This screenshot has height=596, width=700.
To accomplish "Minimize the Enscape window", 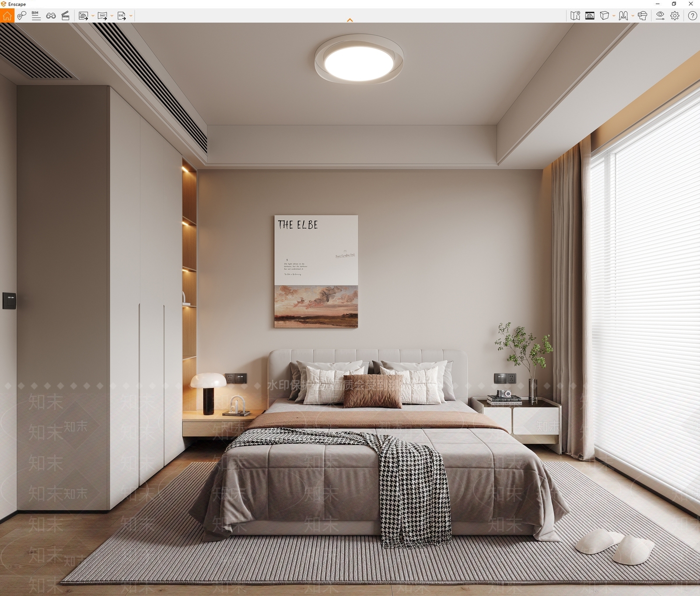I will coord(658,4).
